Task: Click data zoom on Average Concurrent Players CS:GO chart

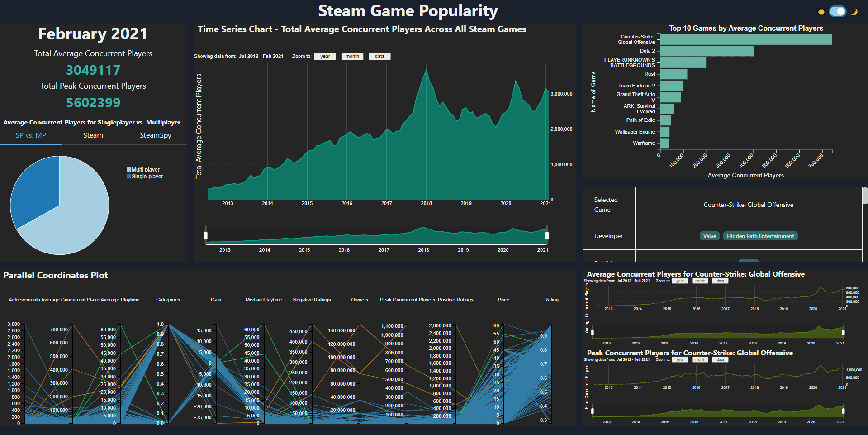Action: [720, 281]
